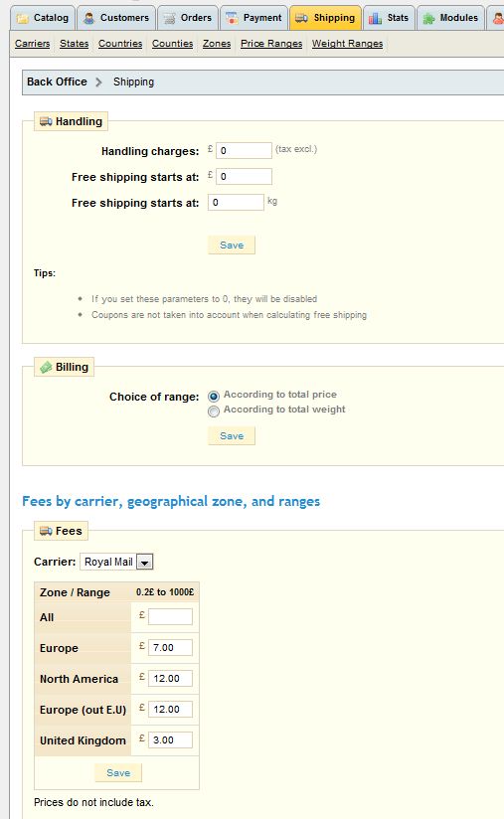Click the United Kingdom fee input field
Screen dimensions: 504x819
click(x=170, y=740)
